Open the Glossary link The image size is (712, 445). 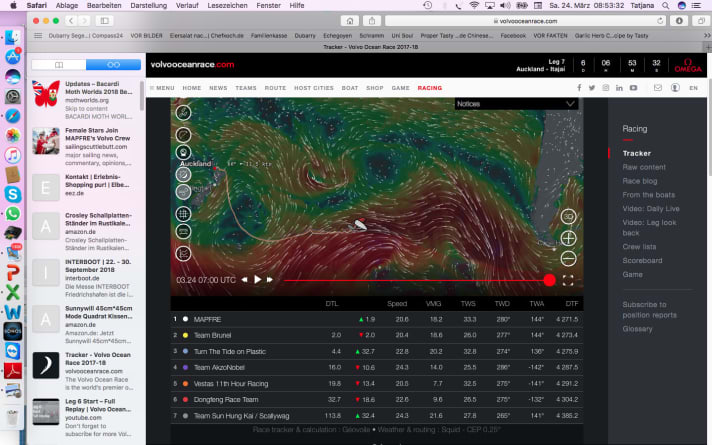point(637,329)
